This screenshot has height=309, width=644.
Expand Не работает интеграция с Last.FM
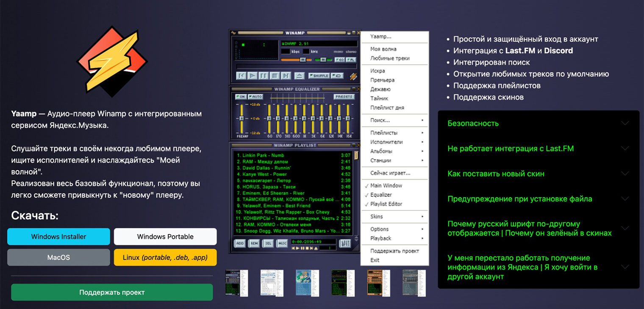pyautogui.click(x=539, y=149)
